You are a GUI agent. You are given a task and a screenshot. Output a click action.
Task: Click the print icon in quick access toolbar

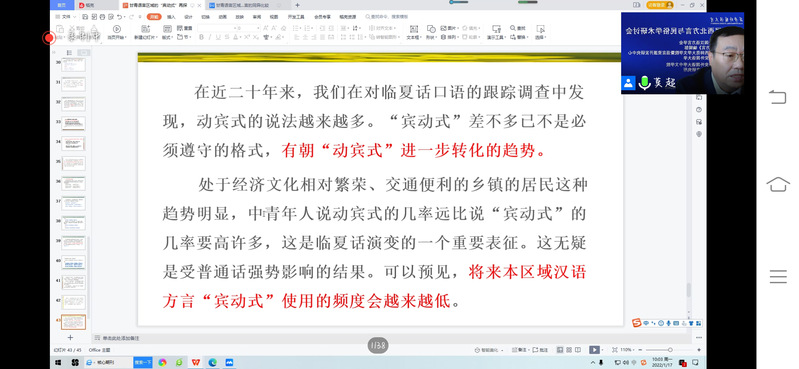pos(102,17)
